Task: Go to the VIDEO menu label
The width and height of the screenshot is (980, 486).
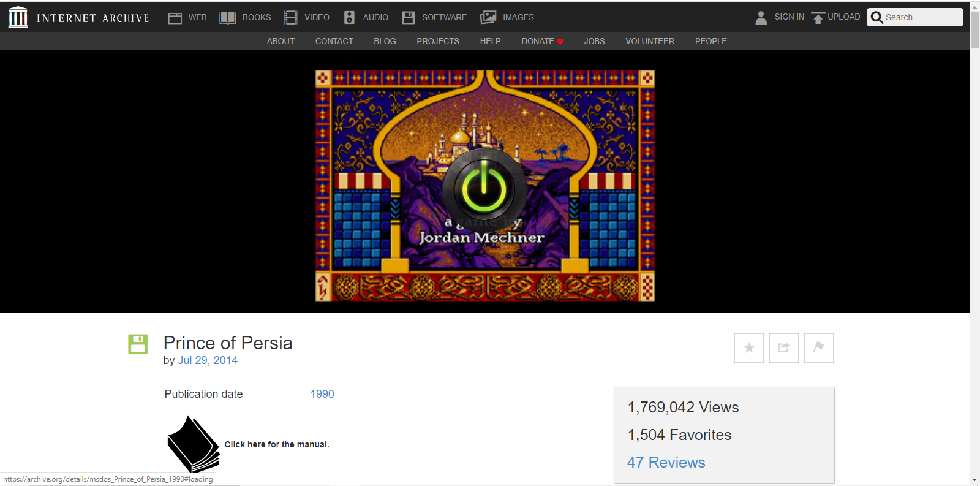Action: point(317,18)
